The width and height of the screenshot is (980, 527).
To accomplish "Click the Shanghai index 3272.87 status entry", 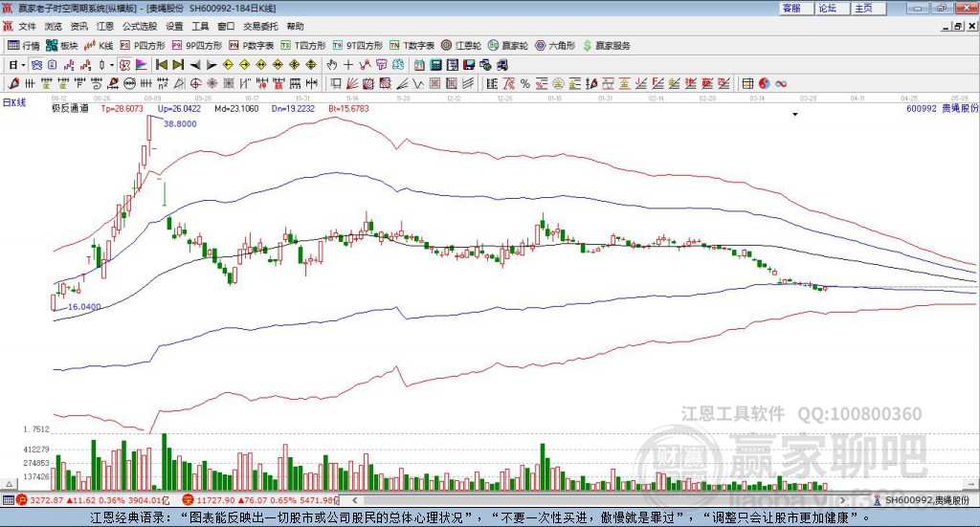I will pyautogui.click(x=94, y=500).
